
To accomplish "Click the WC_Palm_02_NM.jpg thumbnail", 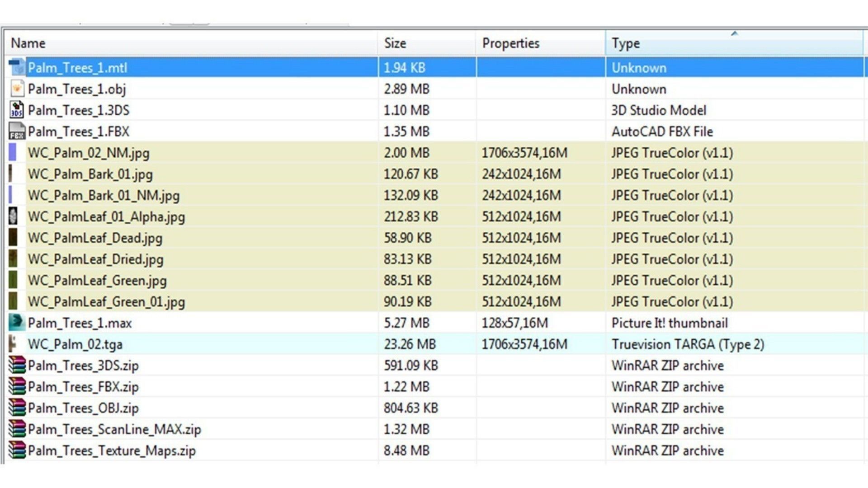I will click(13, 153).
